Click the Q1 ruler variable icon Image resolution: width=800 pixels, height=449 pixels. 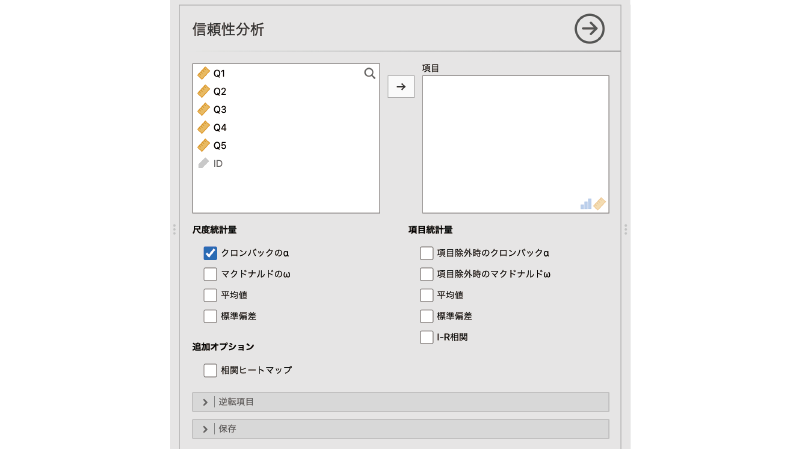pyautogui.click(x=204, y=73)
